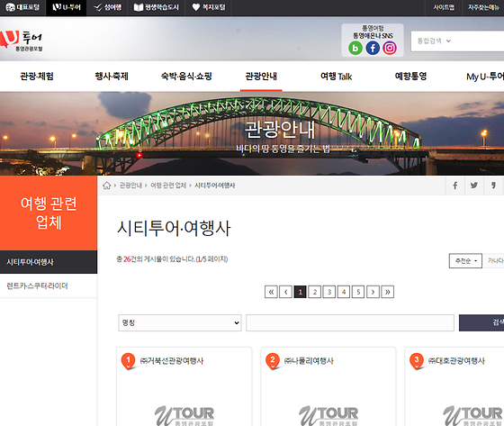
Task: Share page on Facebook from breadcrumb bar
Action: click(455, 186)
